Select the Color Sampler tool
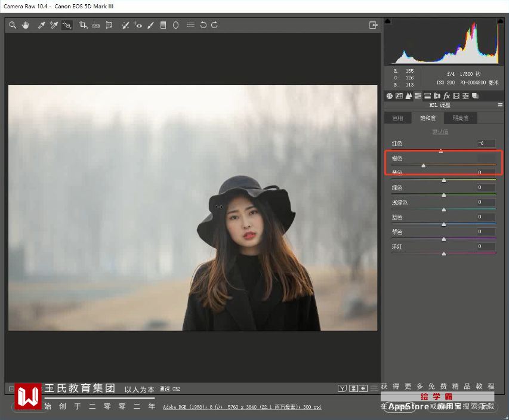 click(x=54, y=25)
